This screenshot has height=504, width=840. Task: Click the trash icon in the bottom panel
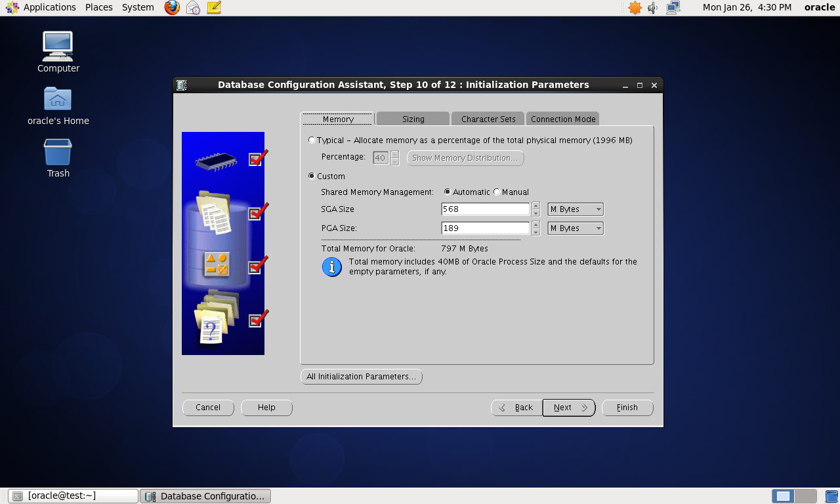[x=831, y=496]
